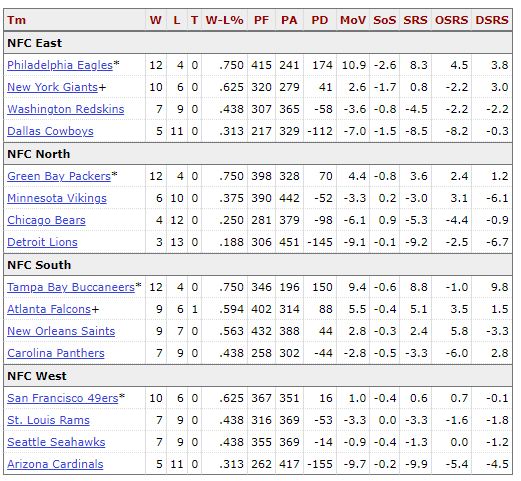The width and height of the screenshot is (521, 481).
Task: Click Saints' OSRS value 5.8
Action: (459, 331)
